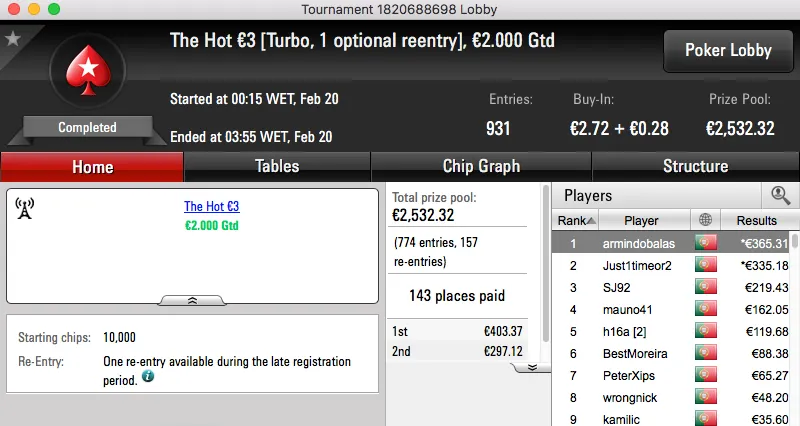
Task: Sort by the Rank column header
Action: coord(577,220)
